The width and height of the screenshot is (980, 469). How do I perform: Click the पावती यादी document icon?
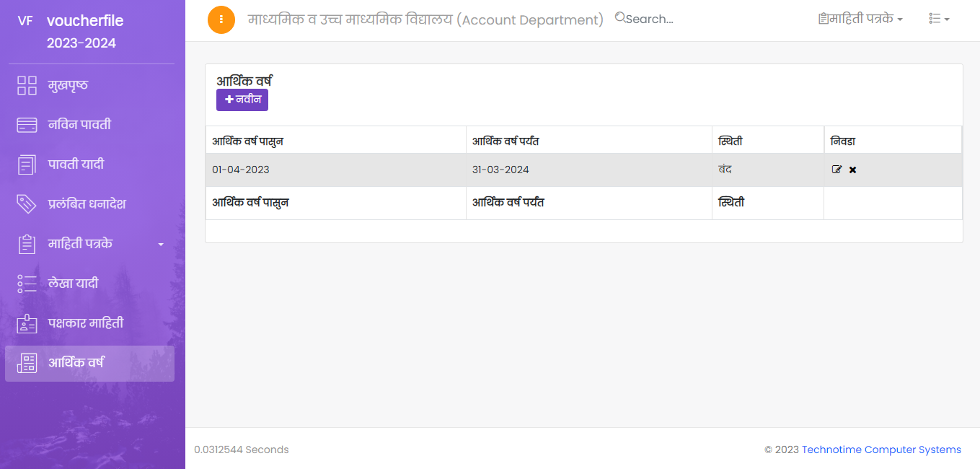click(x=27, y=165)
